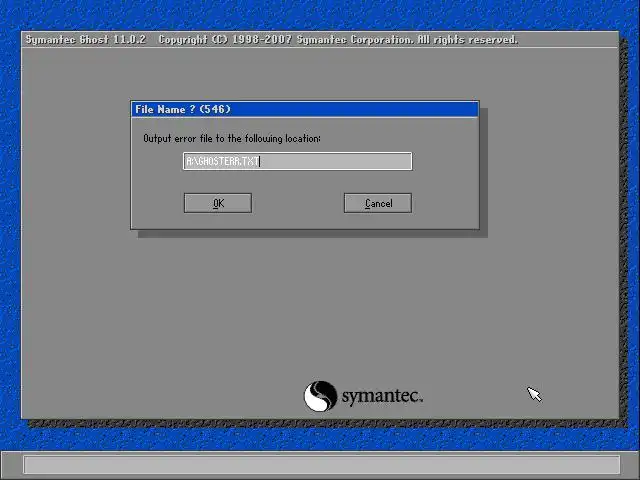Image resolution: width=640 pixels, height=480 pixels.
Task: Click the Symantec Ghost 11.0.2 copyright header
Action: (x=271, y=40)
